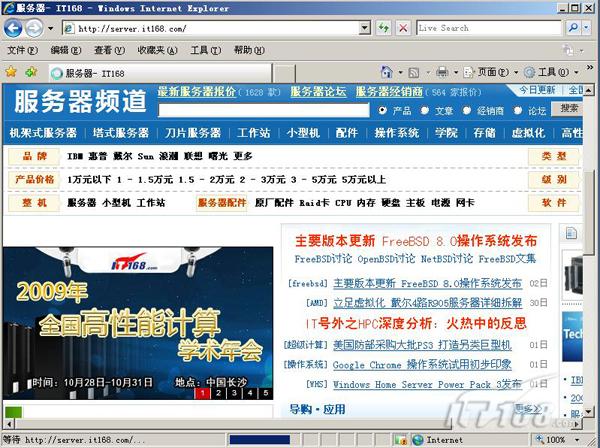600x448 pixels.
Task: Show banner slide number 3
Action: (x=234, y=393)
